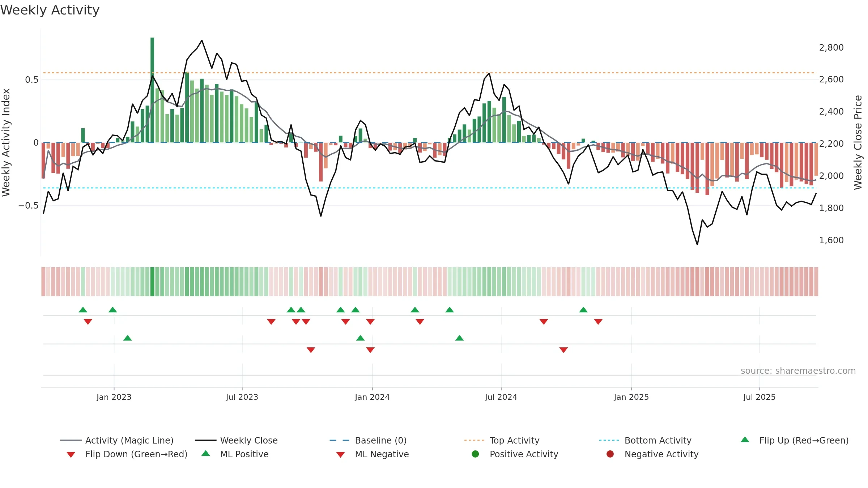The height and width of the screenshot is (488, 868).
Task: Click the Jan 2024 axis label
Action: coord(372,397)
